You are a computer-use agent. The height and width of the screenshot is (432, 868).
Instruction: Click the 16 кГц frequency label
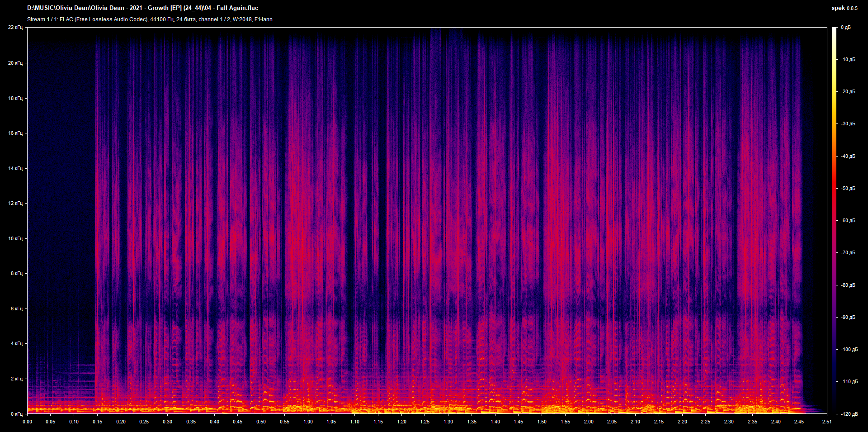tap(15, 133)
